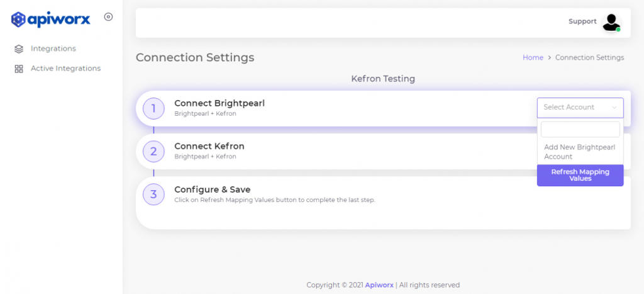Click the step 3 circle

pyautogui.click(x=153, y=194)
